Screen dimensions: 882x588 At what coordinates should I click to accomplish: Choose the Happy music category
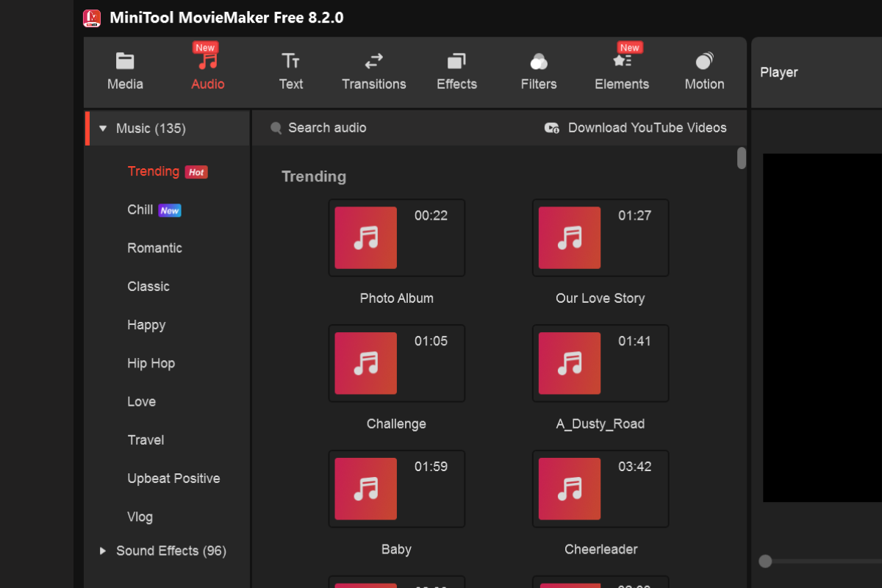point(146,325)
